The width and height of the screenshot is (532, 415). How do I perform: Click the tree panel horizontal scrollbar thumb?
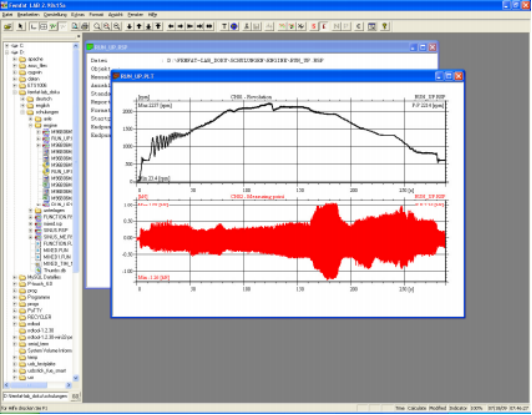pos(30,385)
